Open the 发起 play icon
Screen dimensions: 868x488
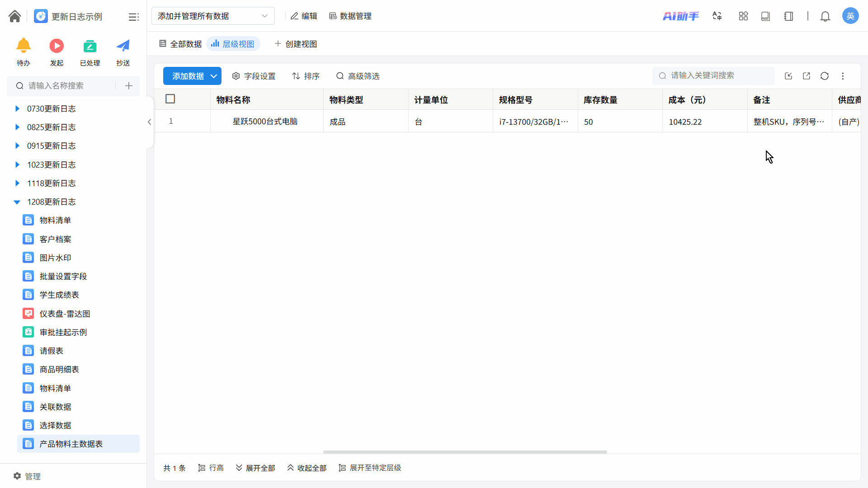[x=57, y=46]
